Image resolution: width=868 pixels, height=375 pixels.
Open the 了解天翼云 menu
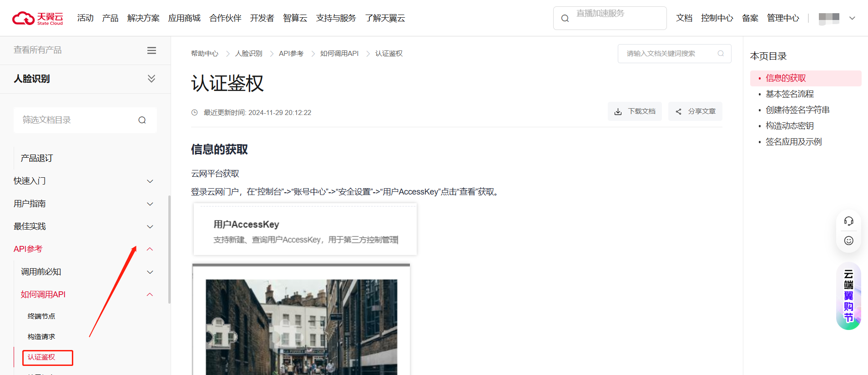[385, 18]
